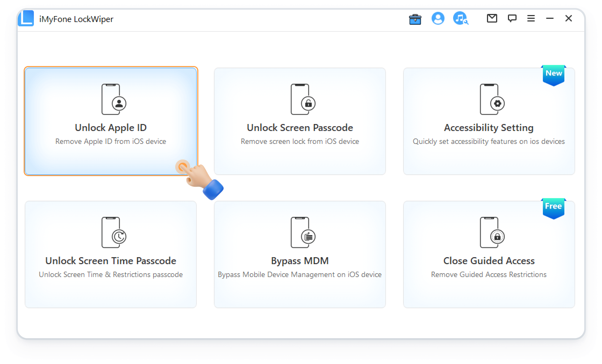Viewport: 602px width, 364px height.
Task: Open the toolbar briefcase icon
Action: [415, 19]
